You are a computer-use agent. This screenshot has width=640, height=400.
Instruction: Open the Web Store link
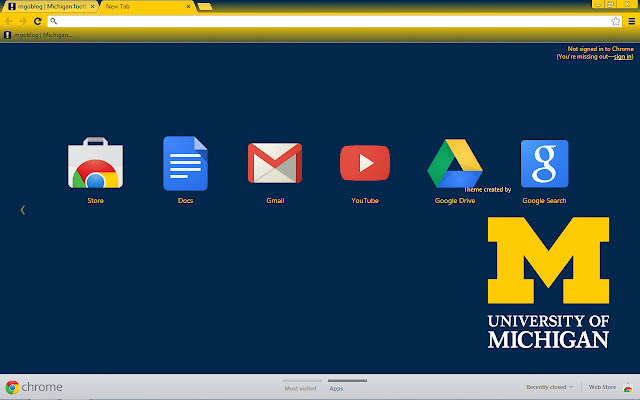pos(602,387)
